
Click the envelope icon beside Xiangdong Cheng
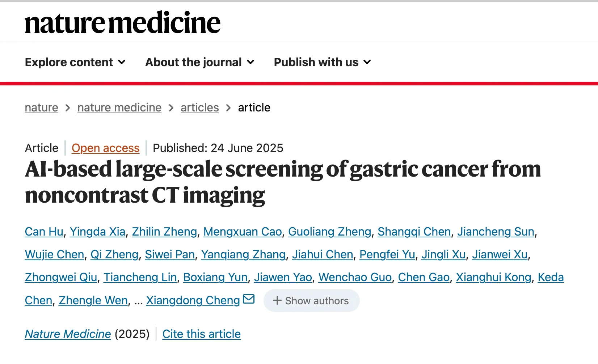249,299
